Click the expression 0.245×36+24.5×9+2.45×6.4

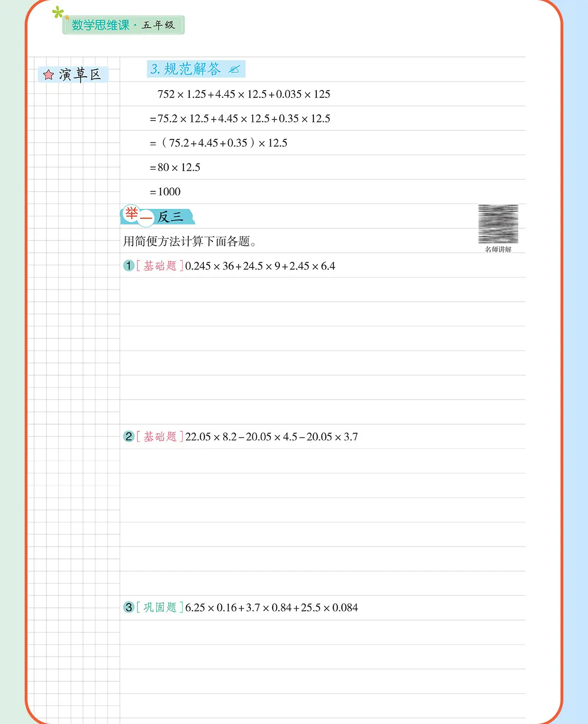[260, 266]
